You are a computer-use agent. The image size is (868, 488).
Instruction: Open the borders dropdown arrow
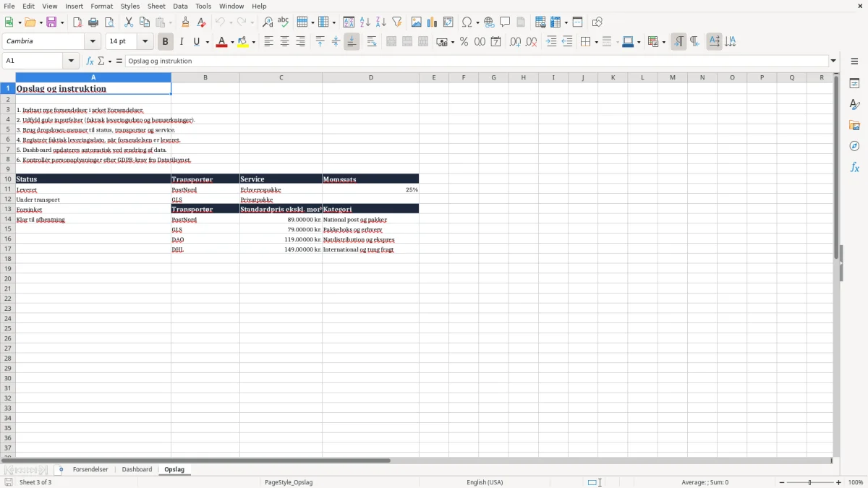click(x=596, y=42)
